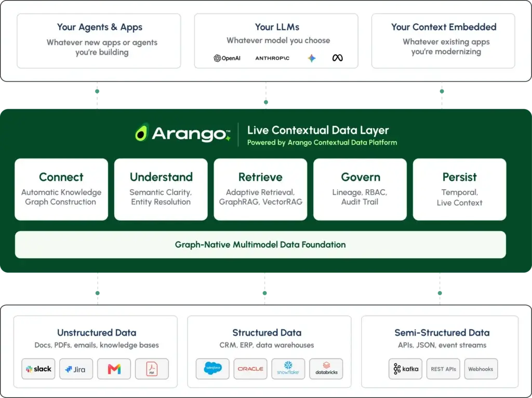
Task: Click the Semi-Structured Data heading
Action: tap(442, 333)
